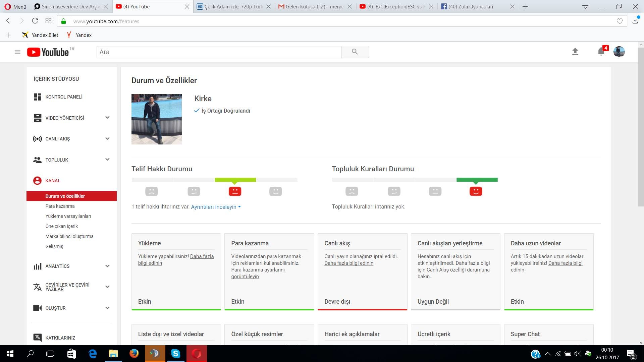Click Daha fazla bilgi edinin in Canlı akış card
Viewport: 644px width, 362px height.
click(x=349, y=263)
